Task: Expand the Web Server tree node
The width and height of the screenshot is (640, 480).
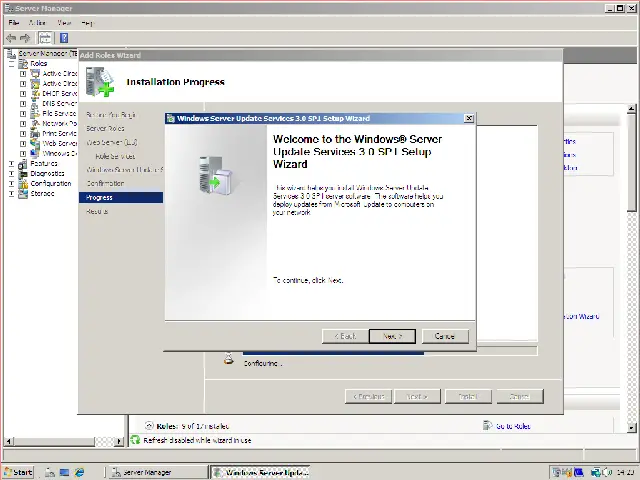Action: pyautogui.click(x=23, y=143)
